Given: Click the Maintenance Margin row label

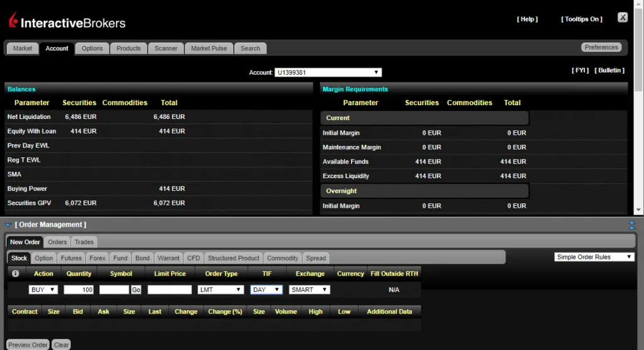Looking at the screenshot, I should point(352,147).
